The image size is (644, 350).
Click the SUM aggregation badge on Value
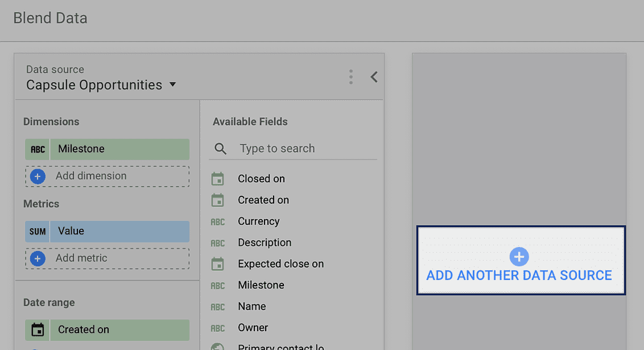[38, 231]
